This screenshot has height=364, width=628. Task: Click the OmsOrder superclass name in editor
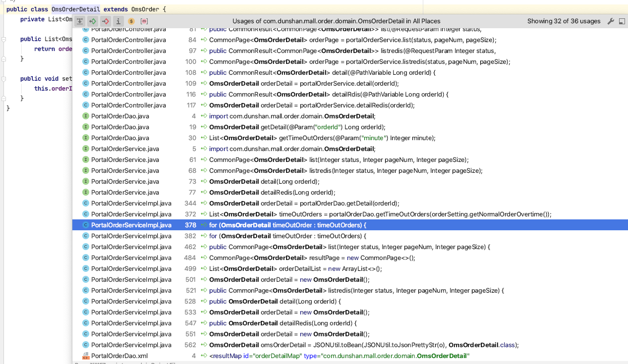[145, 9]
